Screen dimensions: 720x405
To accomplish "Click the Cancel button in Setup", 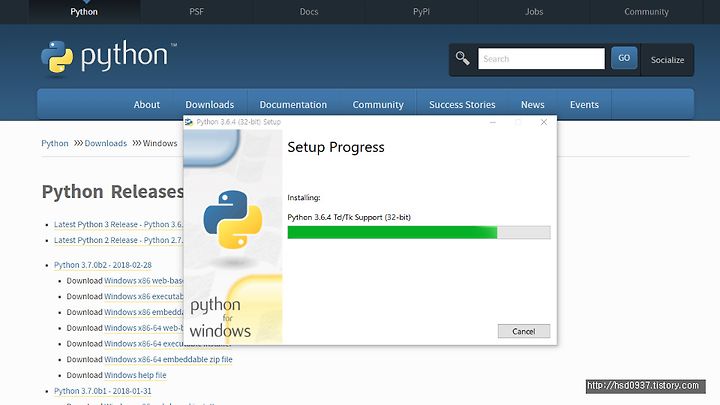I will [523, 331].
